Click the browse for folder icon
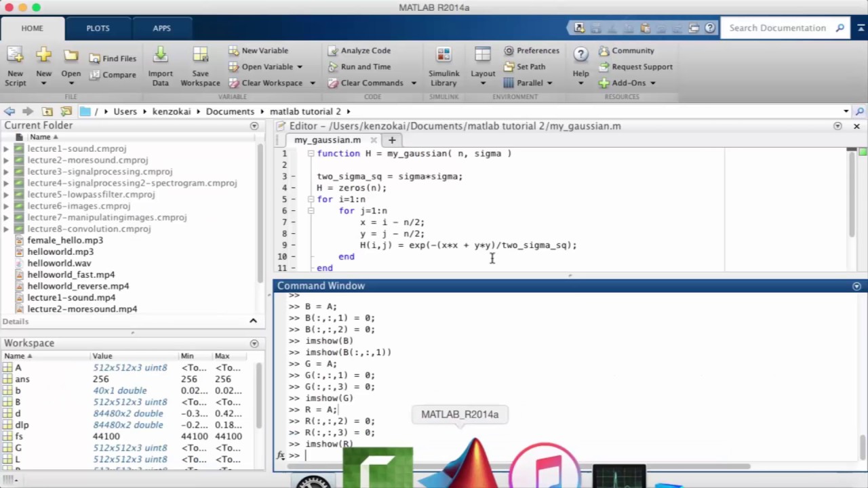This screenshot has height=488, width=868. (x=66, y=111)
